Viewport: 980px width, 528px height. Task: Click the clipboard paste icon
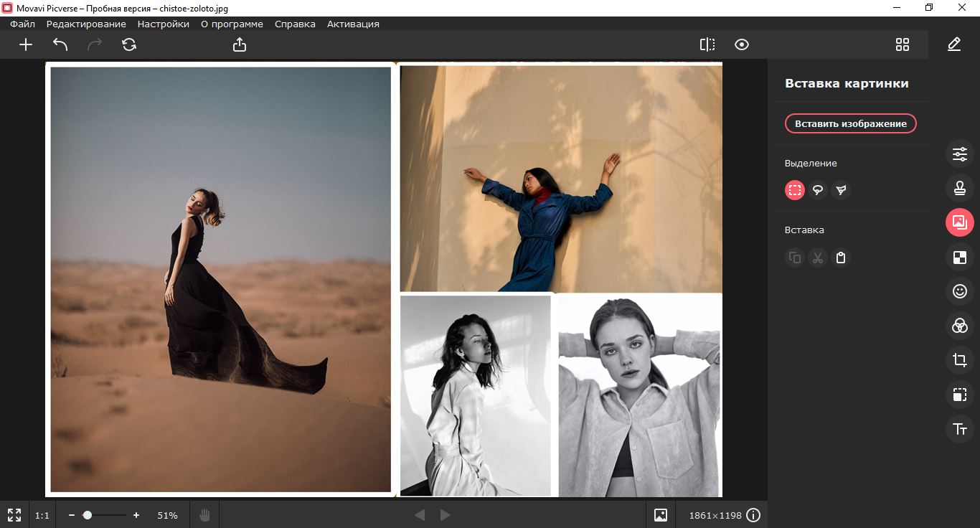(841, 258)
